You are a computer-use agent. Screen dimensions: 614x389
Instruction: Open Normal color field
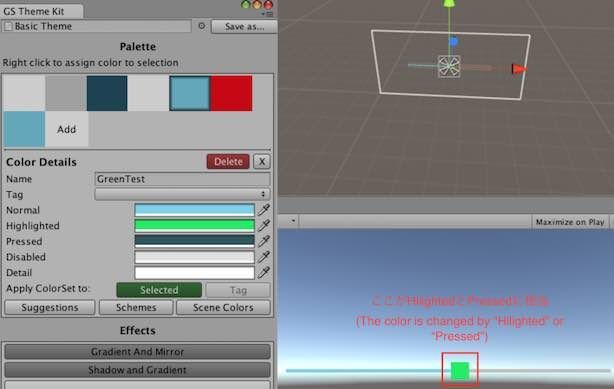click(x=194, y=210)
